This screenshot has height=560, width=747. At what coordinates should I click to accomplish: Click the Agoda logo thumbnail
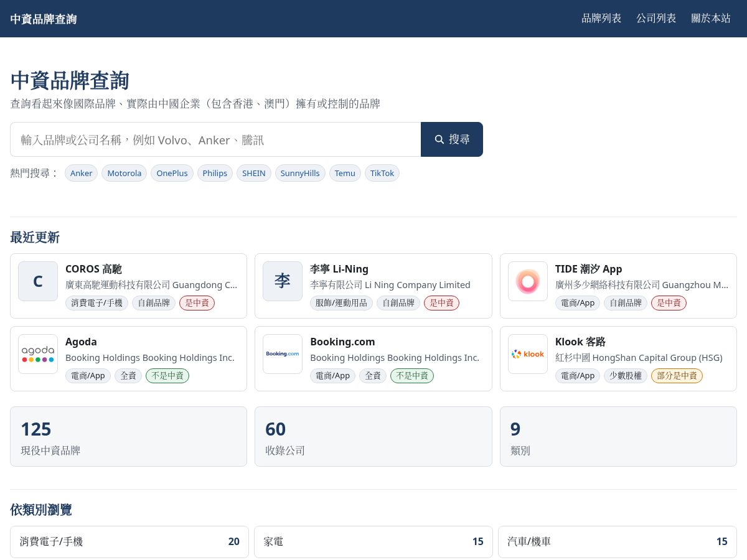click(x=38, y=354)
